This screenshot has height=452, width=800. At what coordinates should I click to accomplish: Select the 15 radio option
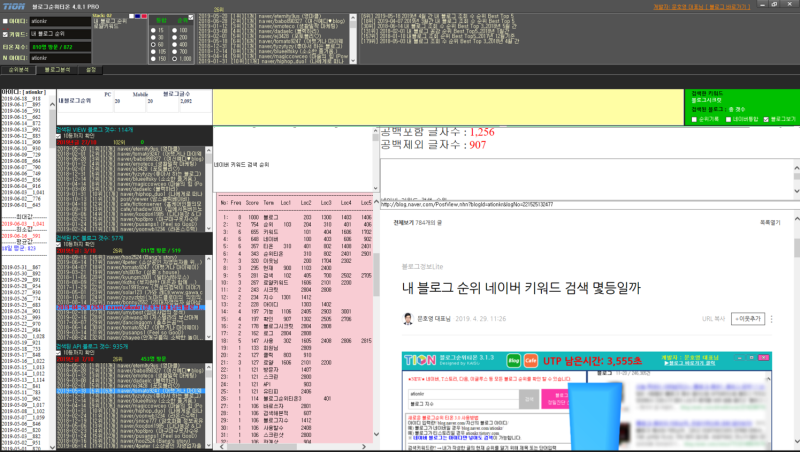point(153,31)
